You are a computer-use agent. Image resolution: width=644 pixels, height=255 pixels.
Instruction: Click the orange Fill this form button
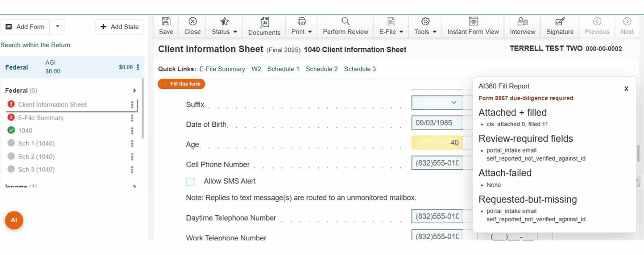[x=182, y=84]
